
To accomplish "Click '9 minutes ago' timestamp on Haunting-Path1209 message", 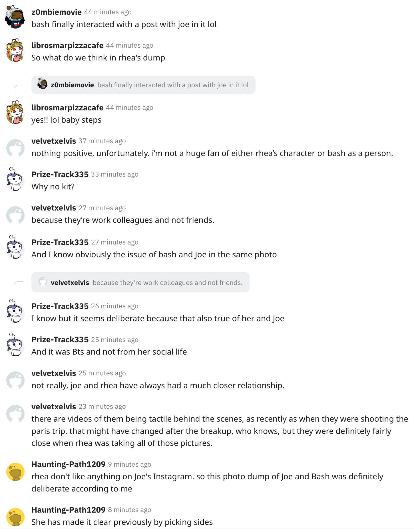I will tap(130, 464).
